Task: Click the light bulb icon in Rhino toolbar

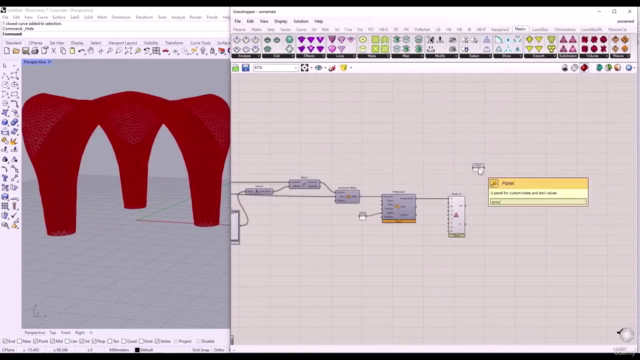Action: [x=203, y=51]
